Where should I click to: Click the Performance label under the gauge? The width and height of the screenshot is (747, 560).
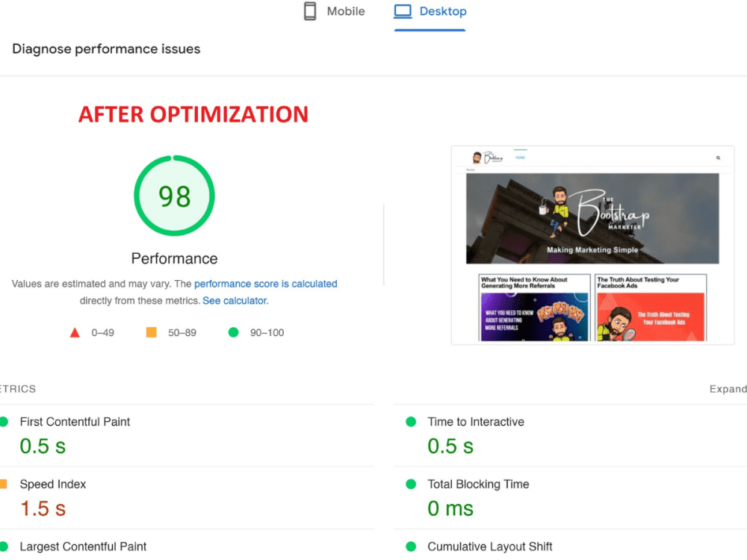174,258
